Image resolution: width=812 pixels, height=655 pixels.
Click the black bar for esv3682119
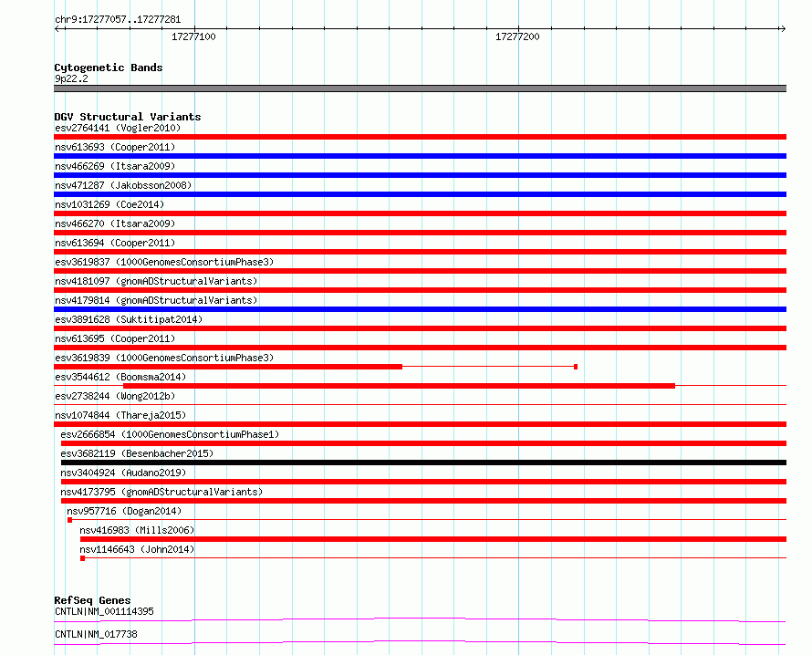click(423, 463)
